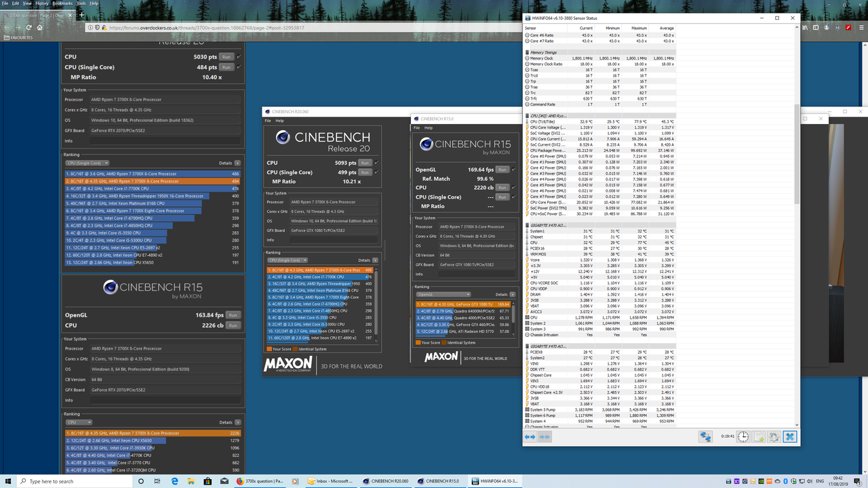Screen dimensions: 868x488
Task: Toggle OpenGL test checkbox in Cinebench R15 window
Action: (513, 169)
